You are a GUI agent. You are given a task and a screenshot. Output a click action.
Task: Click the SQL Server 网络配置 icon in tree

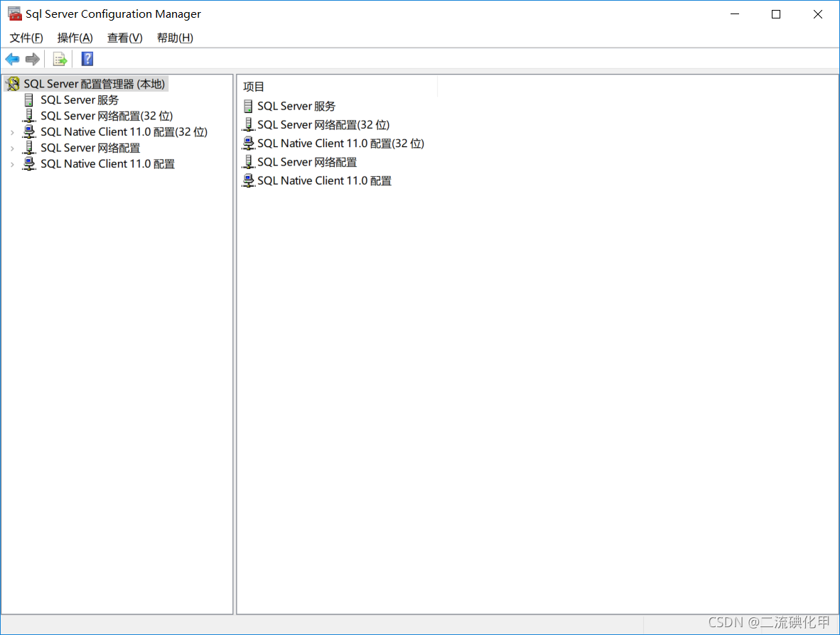point(29,148)
